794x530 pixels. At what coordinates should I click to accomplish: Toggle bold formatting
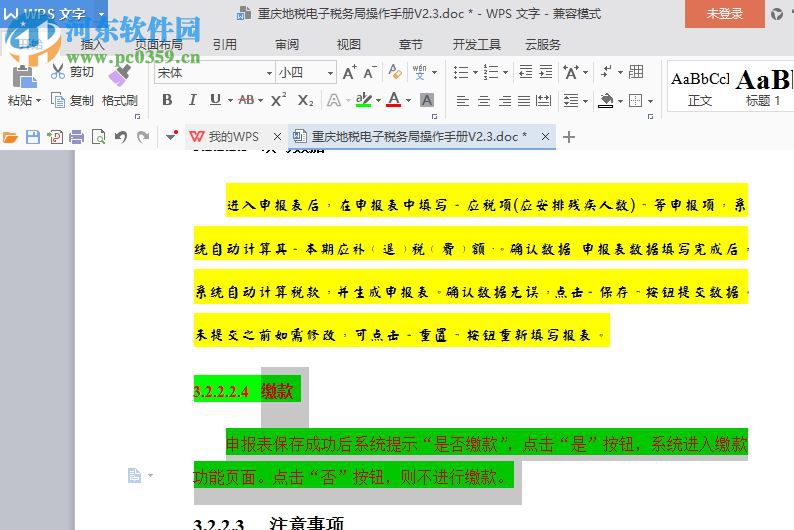(167, 100)
